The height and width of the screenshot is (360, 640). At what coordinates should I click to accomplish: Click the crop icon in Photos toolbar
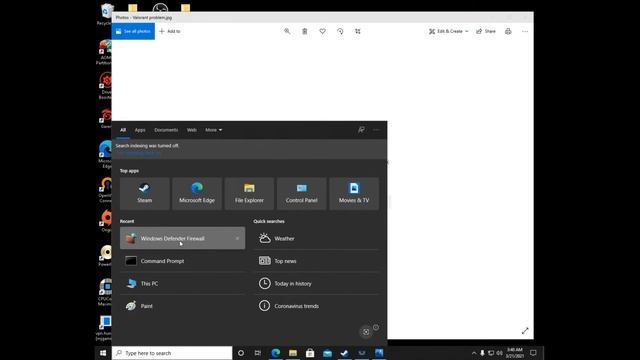(358, 31)
